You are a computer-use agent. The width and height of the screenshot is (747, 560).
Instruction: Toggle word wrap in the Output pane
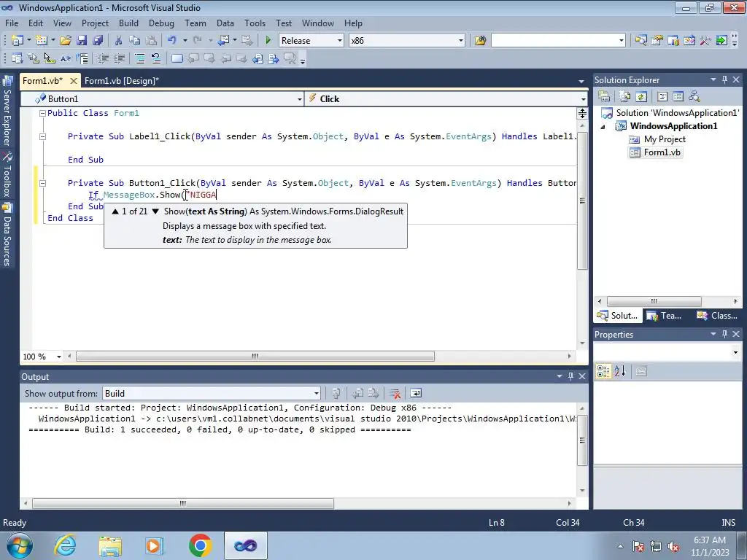[x=415, y=393]
